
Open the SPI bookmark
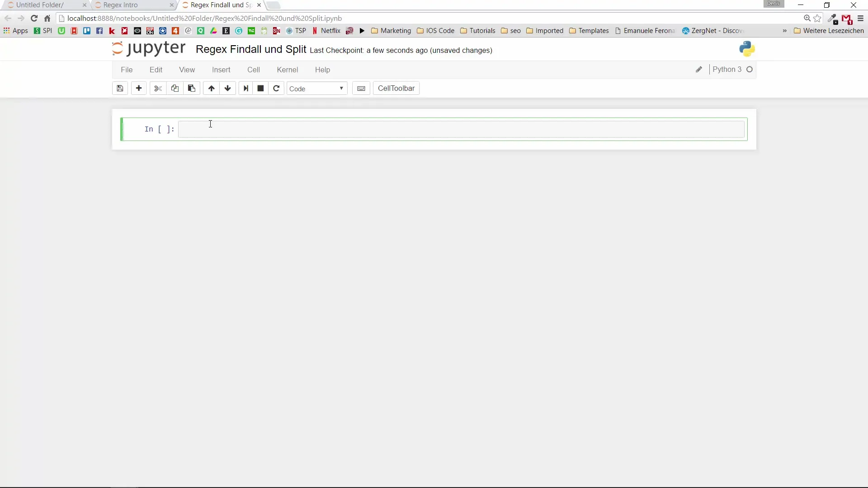click(43, 31)
